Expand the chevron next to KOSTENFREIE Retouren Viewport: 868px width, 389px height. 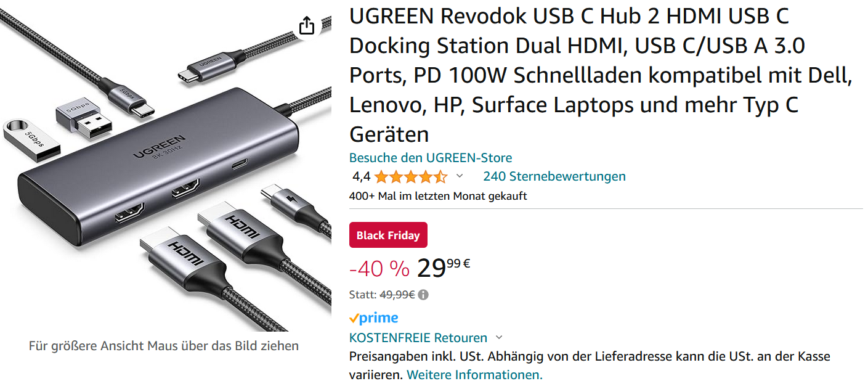click(x=499, y=338)
